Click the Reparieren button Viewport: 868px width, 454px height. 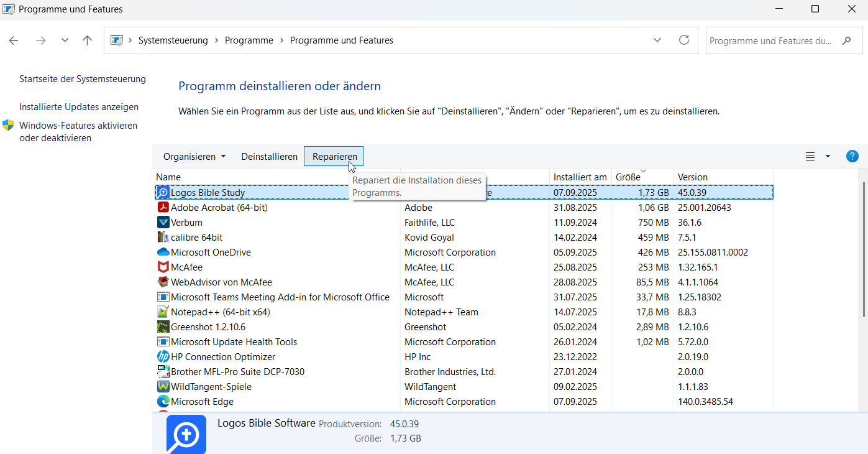(334, 157)
